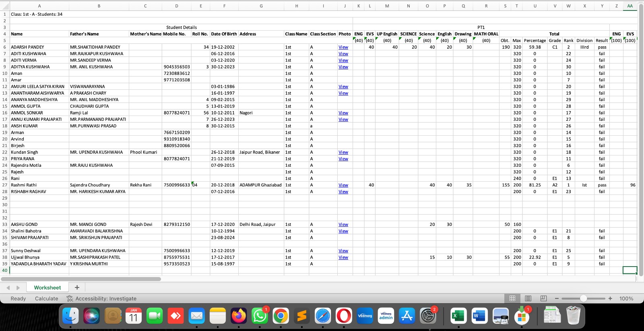
Task: Click percentage value 81.25 cell
Action: coord(535,185)
